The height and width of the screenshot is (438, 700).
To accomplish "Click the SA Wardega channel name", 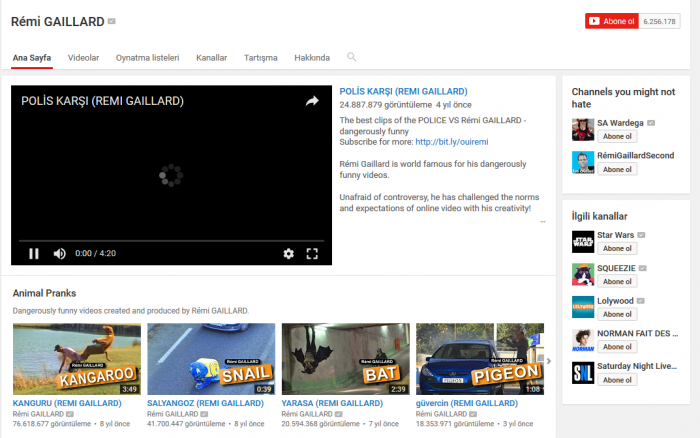I will click(621, 123).
